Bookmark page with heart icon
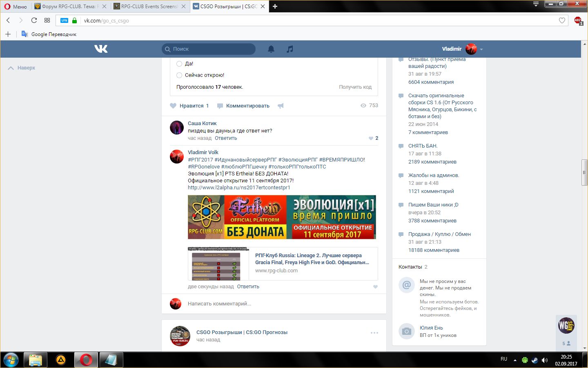 coord(562,20)
